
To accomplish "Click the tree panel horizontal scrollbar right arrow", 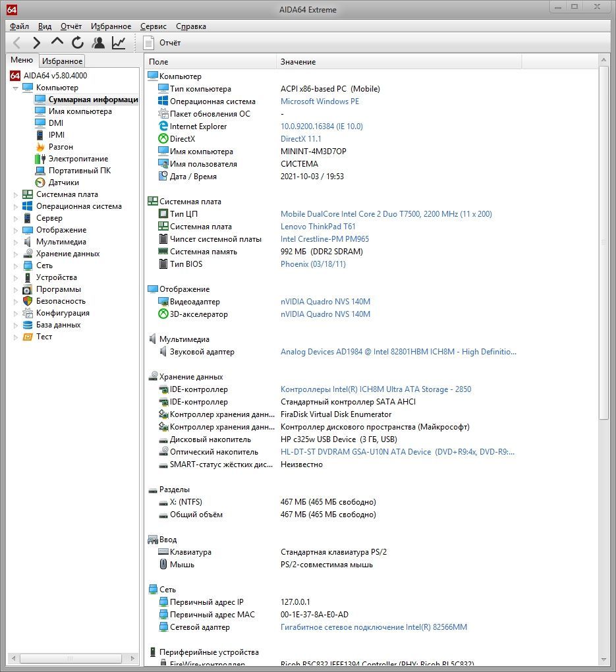I will 132,658.
